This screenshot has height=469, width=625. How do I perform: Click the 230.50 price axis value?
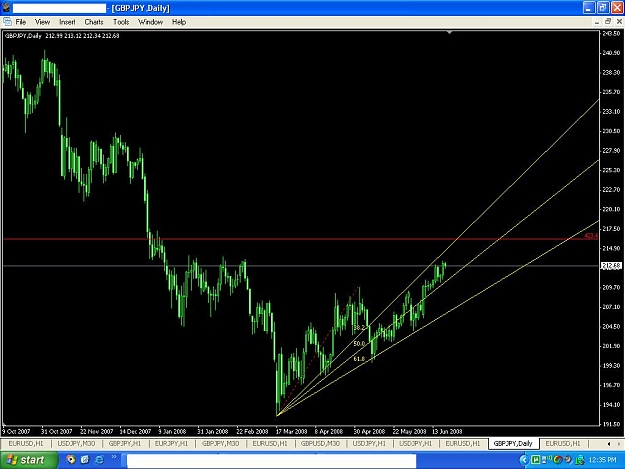pyautogui.click(x=611, y=131)
